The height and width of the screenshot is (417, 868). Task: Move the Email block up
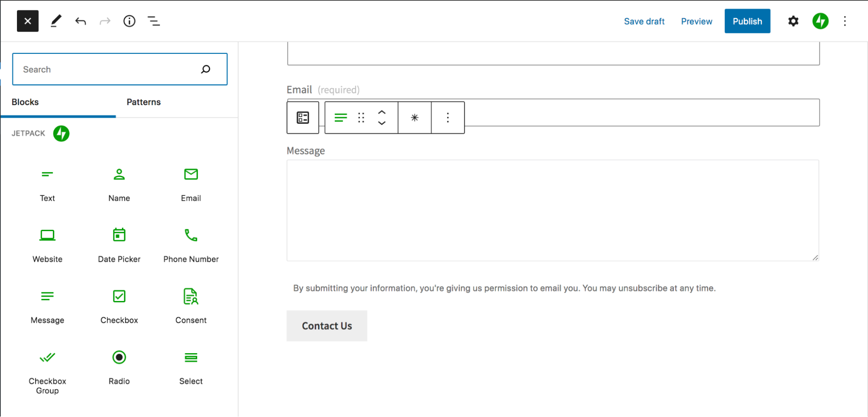382,112
